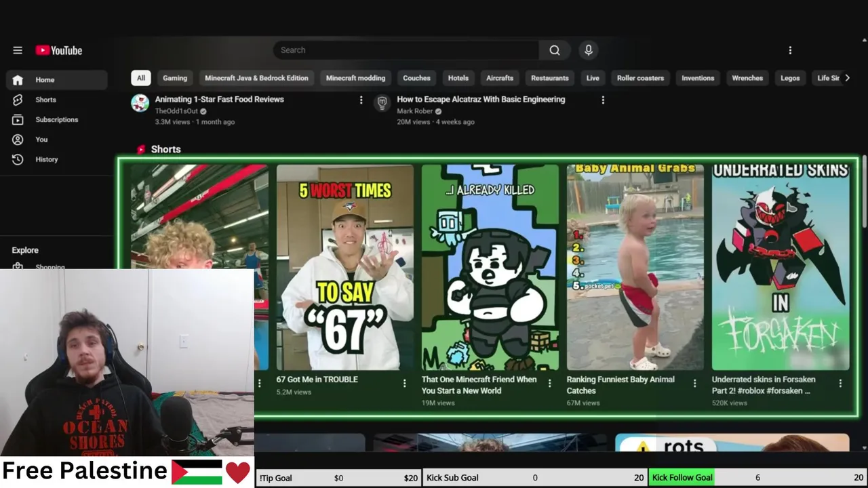Open the hamburger guide menu

(x=18, y=50)
